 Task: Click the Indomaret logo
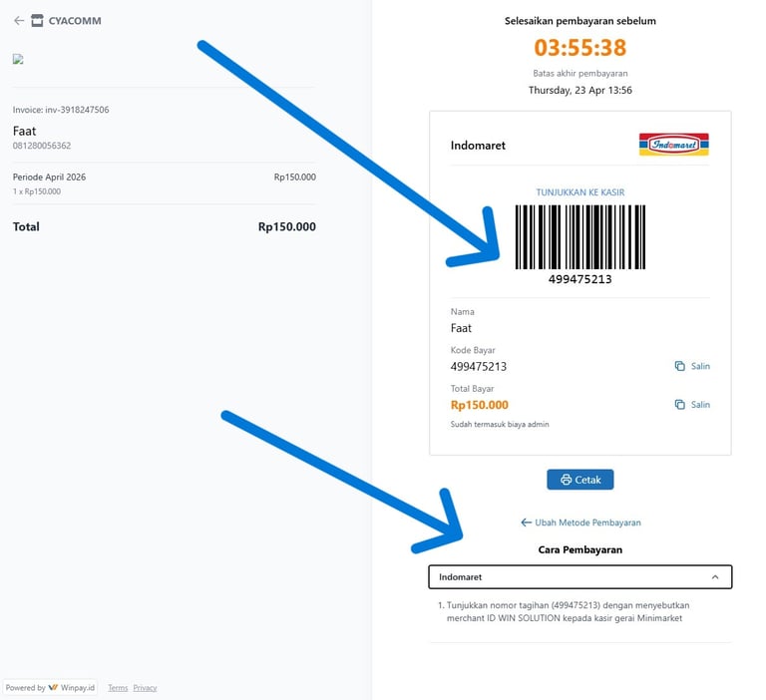coord(673,145)
